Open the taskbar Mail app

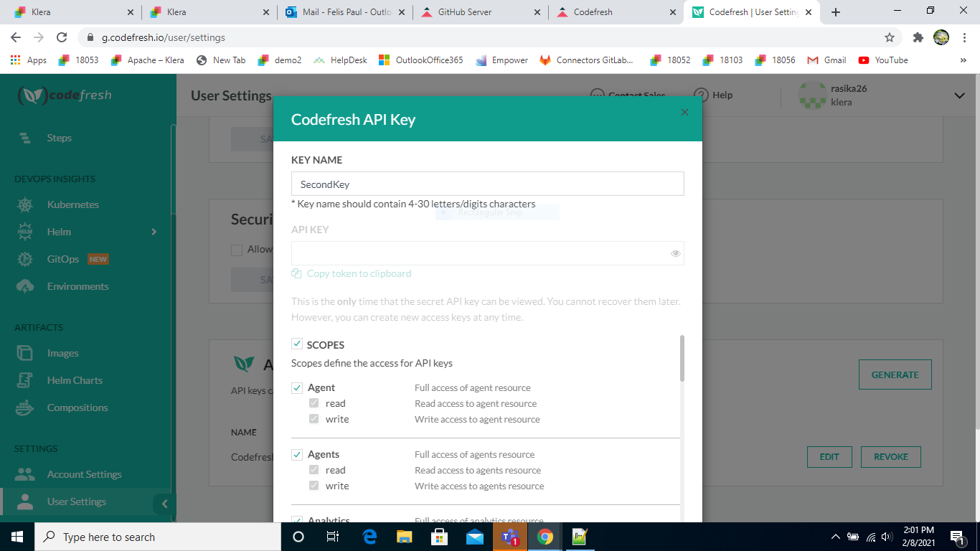475,537
